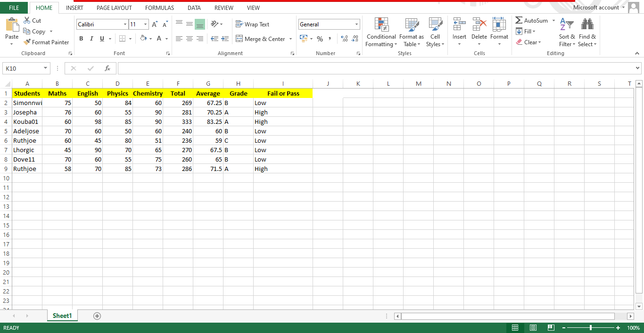Click the zoom slider handle
Viewport: 644px width, 333px height.
point(591,328)
